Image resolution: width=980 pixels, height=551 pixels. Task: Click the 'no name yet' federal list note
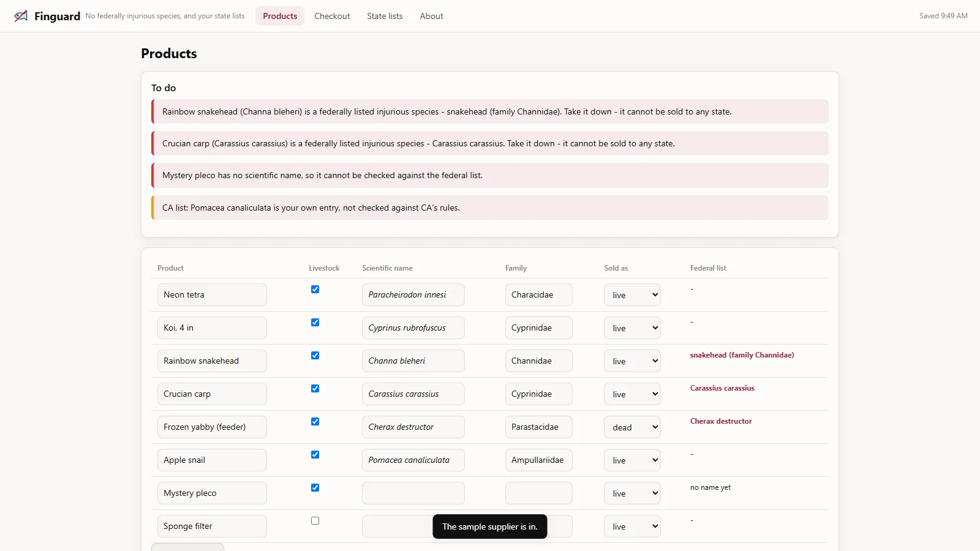coord(710,488)
